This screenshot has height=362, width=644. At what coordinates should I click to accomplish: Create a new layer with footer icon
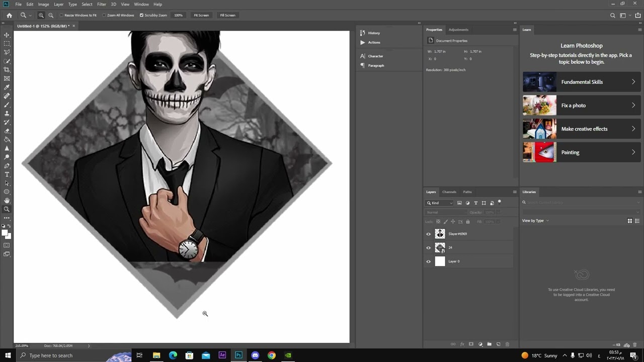(x=498, y=344)
